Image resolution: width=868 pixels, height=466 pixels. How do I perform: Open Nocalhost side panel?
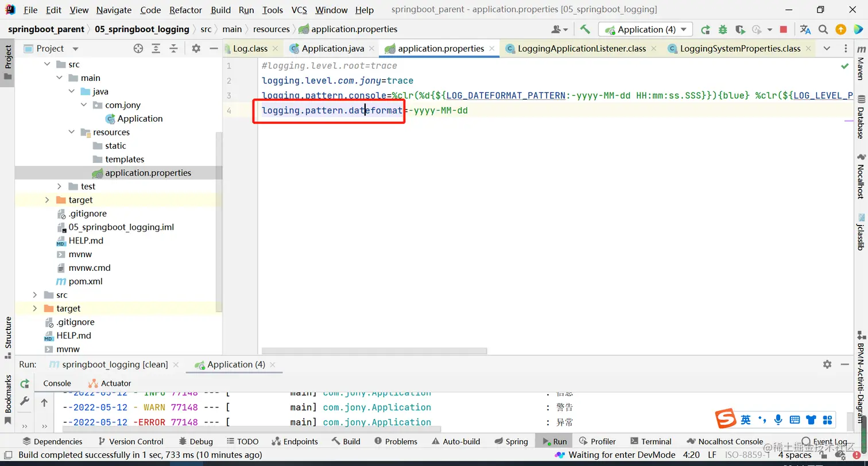(861, 176)
